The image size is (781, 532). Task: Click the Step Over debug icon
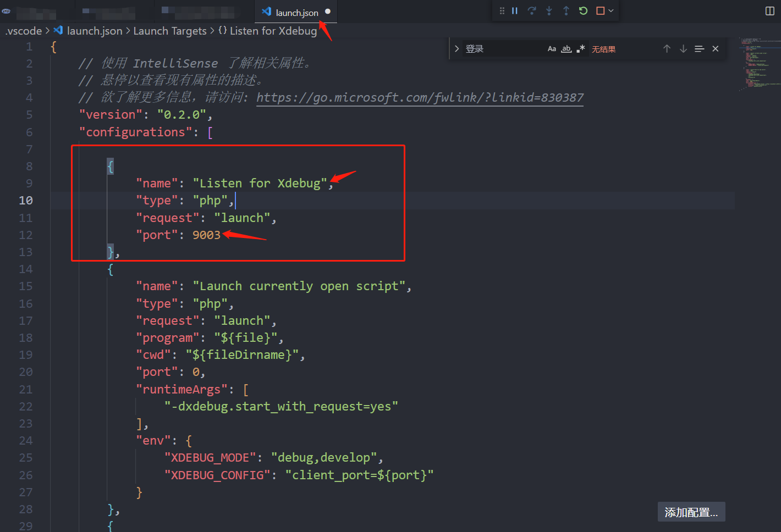532,10
